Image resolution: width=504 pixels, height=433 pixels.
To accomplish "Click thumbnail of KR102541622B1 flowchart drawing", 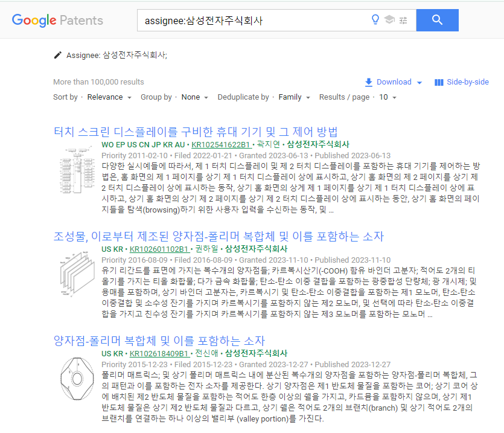I will (77, 170).
